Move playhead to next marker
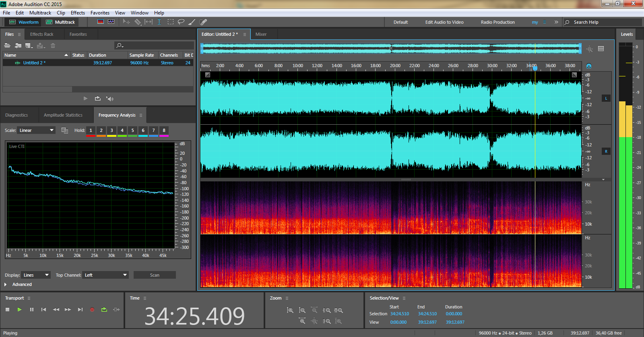Screen dimensions: 644x337 80,309
